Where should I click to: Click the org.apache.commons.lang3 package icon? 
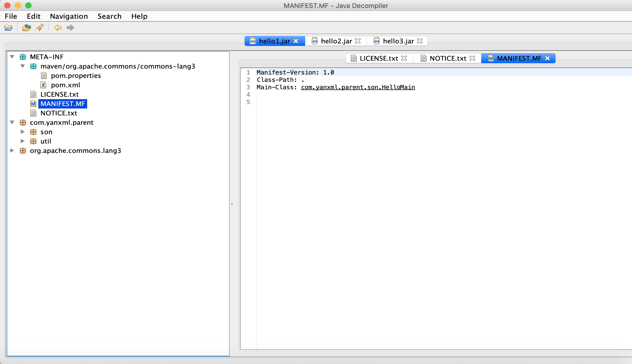coord(23,150)
